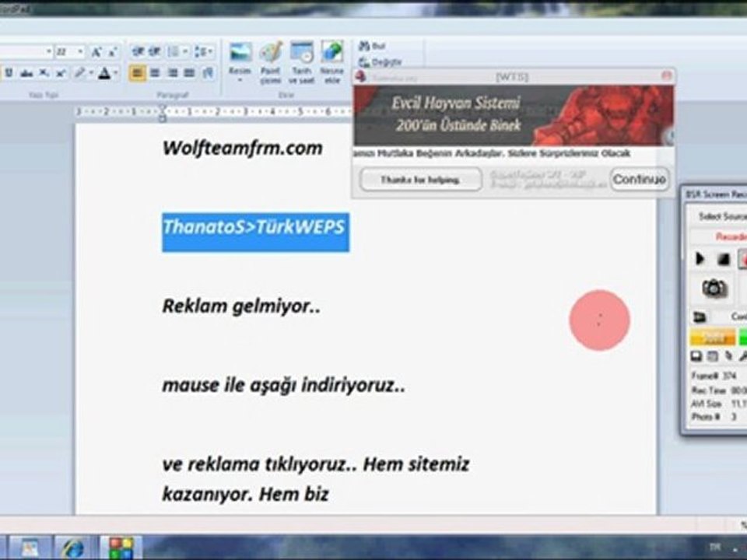The width and height of the screenshot is (747, 560).
Task: Click the text ve reklama tıklıyoruz..
Action: point(260,465)
